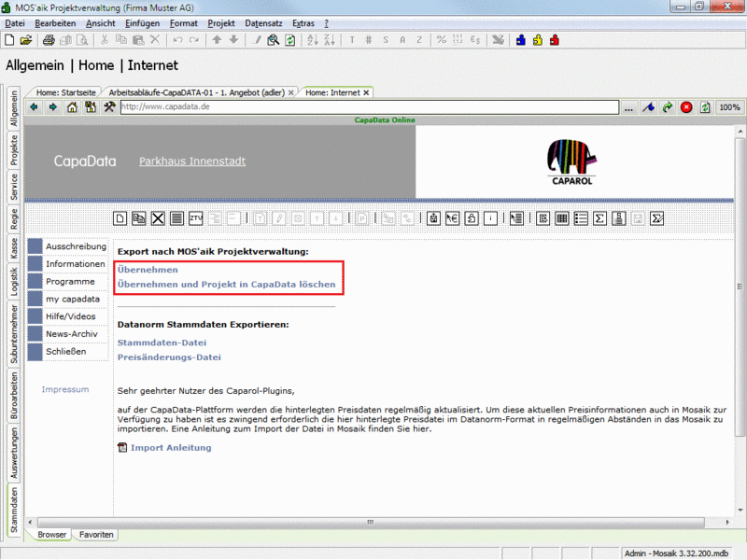Click the Caparol elephant logo
Screen dimensions: 747x560
click(x=571, y=161)
